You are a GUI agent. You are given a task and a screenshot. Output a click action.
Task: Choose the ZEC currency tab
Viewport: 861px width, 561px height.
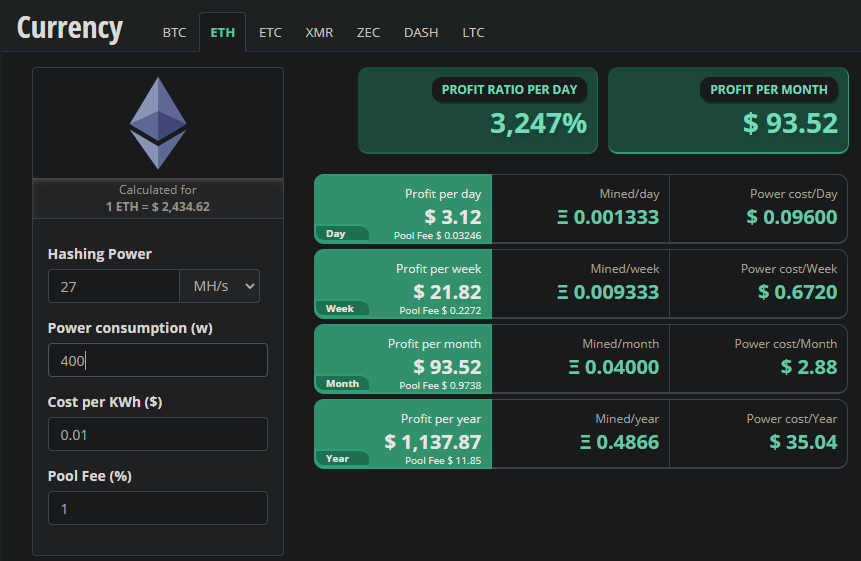(x=368, y=32)
